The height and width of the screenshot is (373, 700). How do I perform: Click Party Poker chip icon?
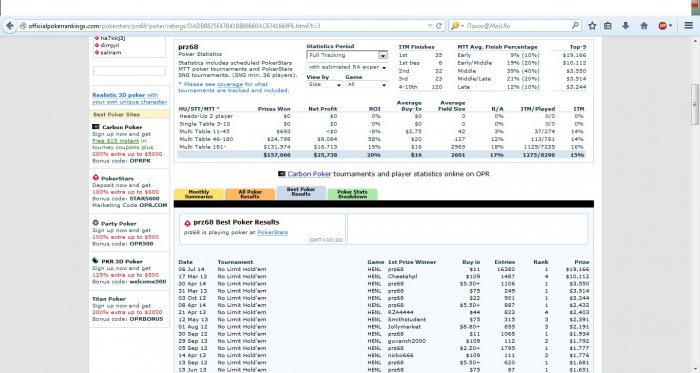coord(96,223)
